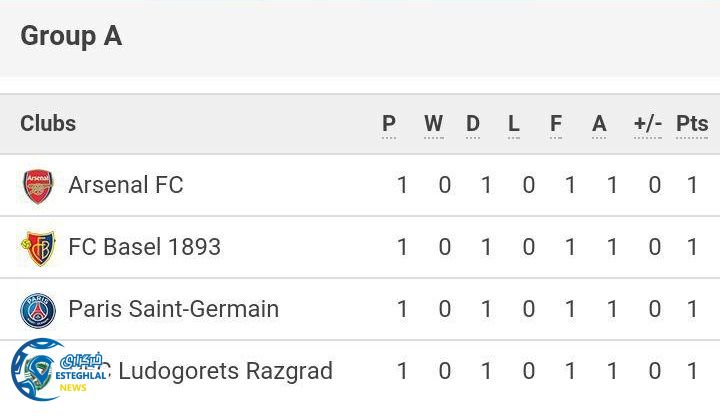The width and height of the screenshot is (720, 419).
Task: Open the FC Basel 1893 link
Action: point(144,247)
